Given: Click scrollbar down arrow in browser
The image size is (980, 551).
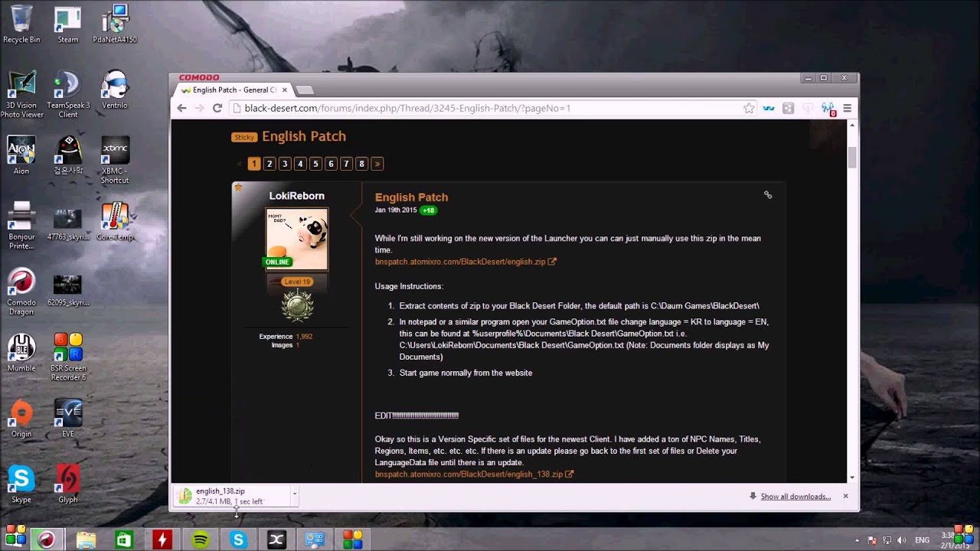Looking at the screenshot, I should click(852, 477).
